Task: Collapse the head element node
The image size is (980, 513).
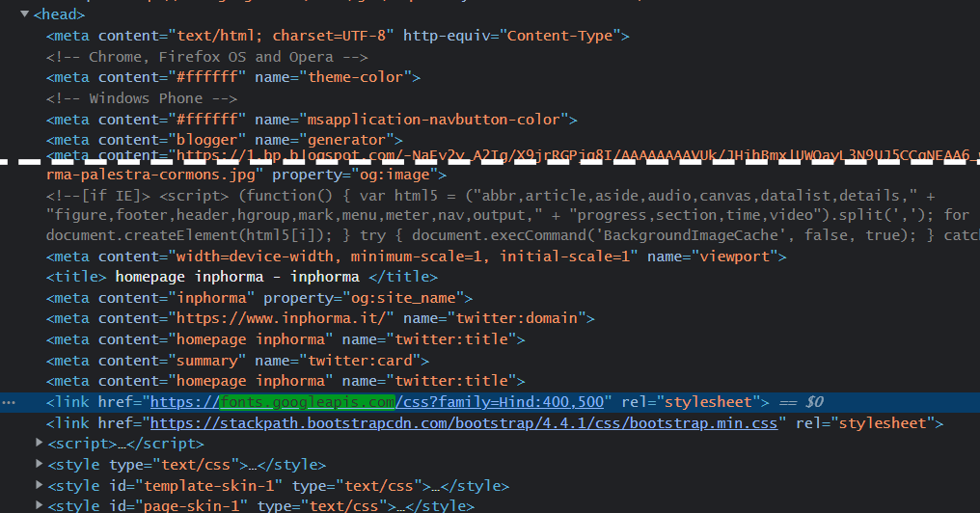Action: (x=24, y=13)
